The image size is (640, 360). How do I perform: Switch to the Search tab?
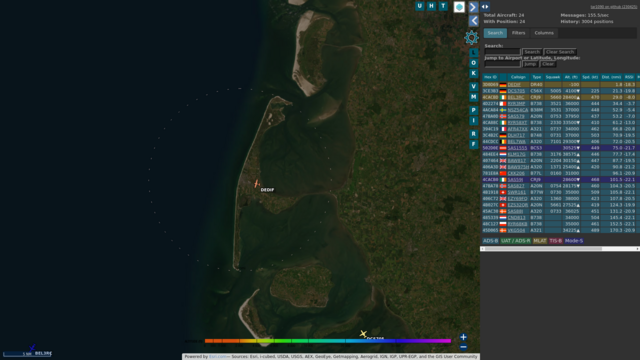pos(495,33)
